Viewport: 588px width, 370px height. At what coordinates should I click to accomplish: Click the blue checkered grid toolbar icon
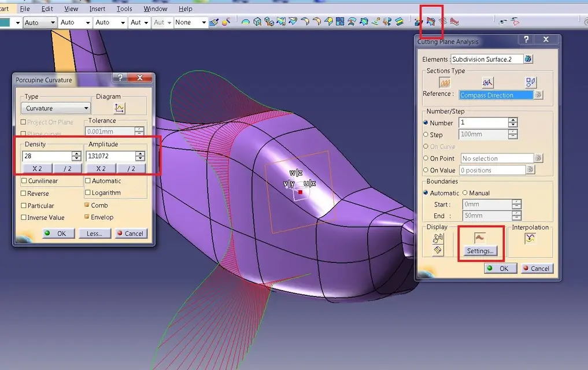(x=340, y=22)
